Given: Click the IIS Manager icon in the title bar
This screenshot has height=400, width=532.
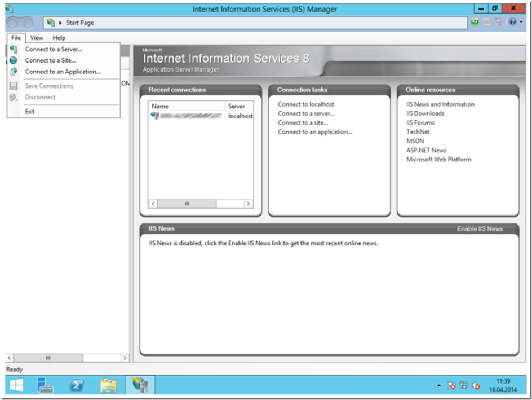Looking at the screenshot, I should [x=9, y=9].
